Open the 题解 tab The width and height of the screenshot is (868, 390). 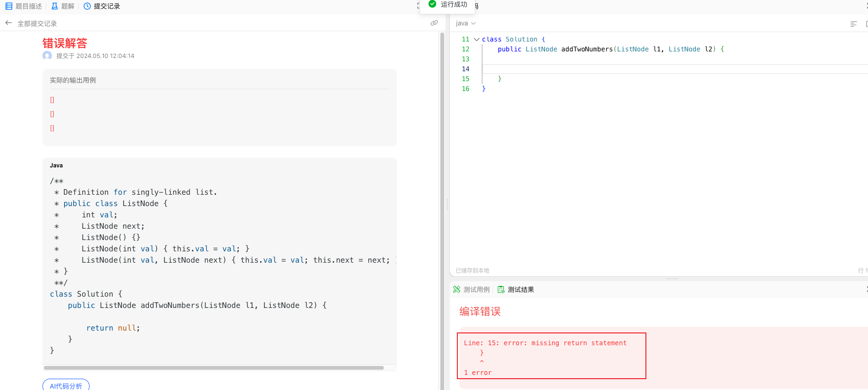tap(63, 6)
